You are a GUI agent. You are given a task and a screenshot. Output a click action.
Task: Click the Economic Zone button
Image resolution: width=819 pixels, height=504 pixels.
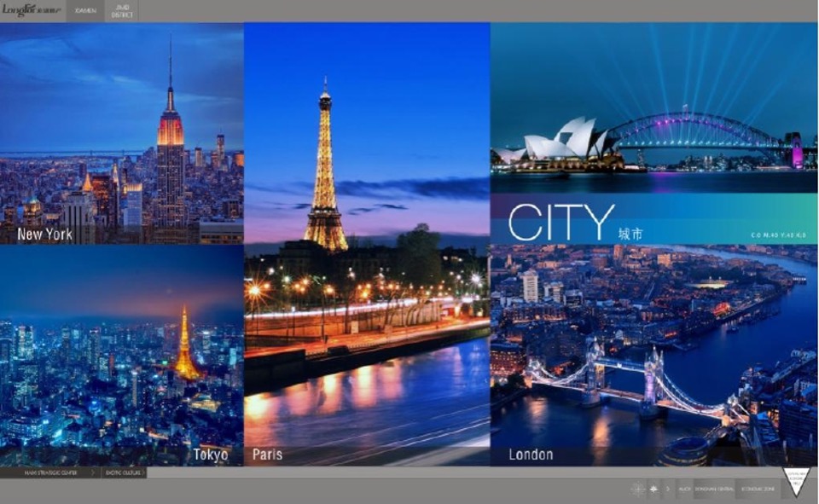pyautogui.click(x=757, y=489)
